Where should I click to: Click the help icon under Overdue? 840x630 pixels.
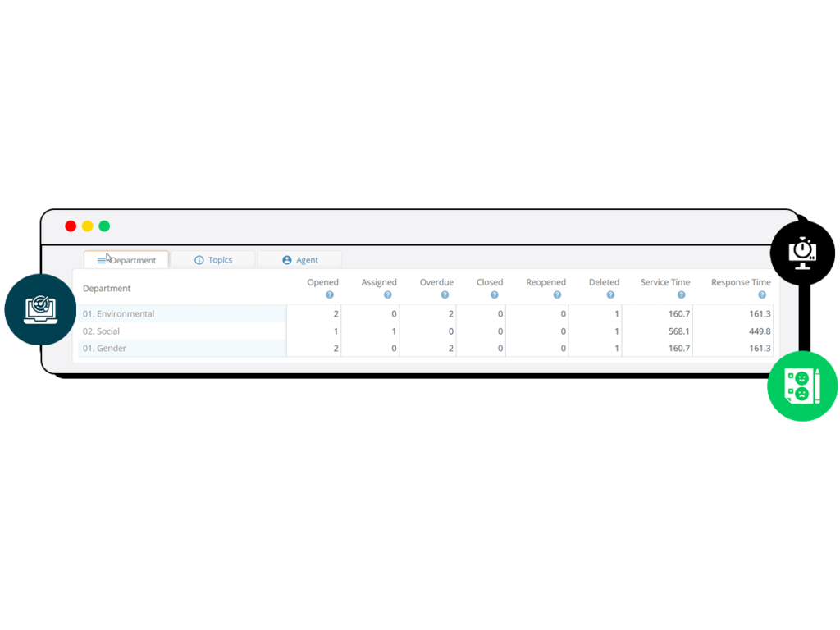[x=445, y=294]
